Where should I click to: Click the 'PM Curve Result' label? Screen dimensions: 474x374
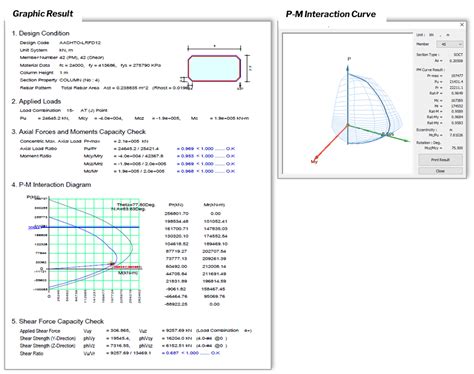point(430,70)
